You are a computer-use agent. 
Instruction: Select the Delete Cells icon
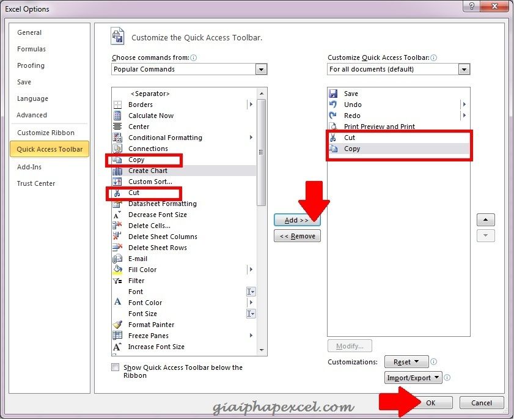coord(117,226)
